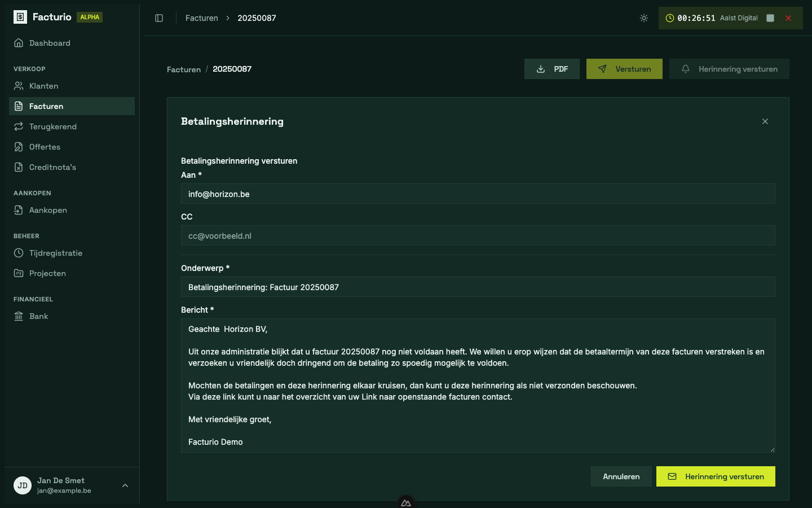Click the ALPHA badge
Screen dimensions: 812x508
(90, 17)
